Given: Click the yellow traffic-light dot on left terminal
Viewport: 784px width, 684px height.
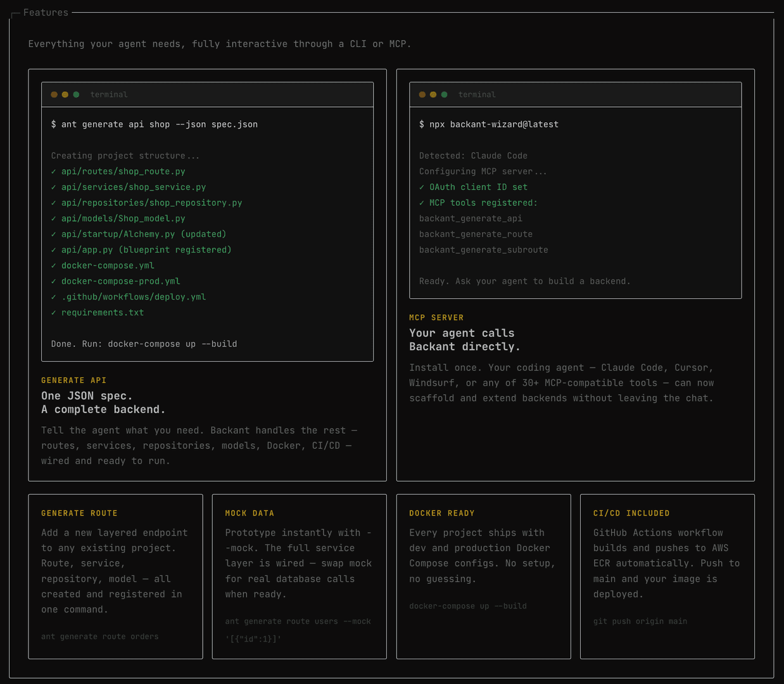Looking at the screenshot, I should tap(65, 94).
